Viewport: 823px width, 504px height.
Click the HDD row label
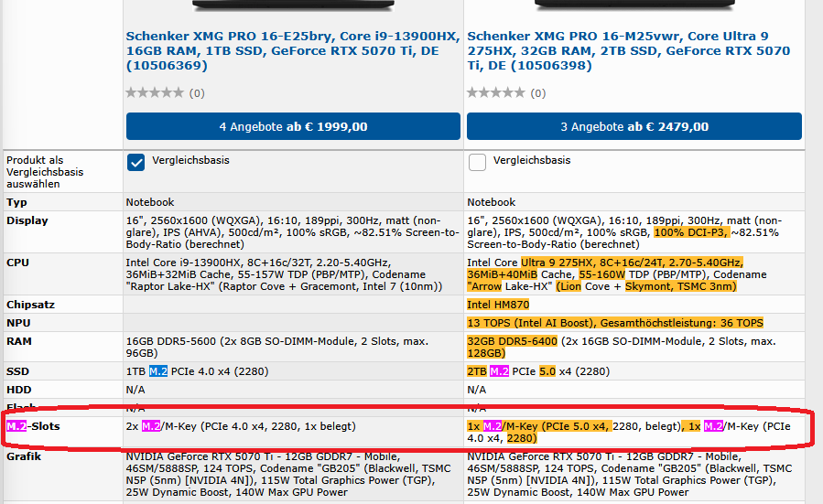click(x=19, y=390)
